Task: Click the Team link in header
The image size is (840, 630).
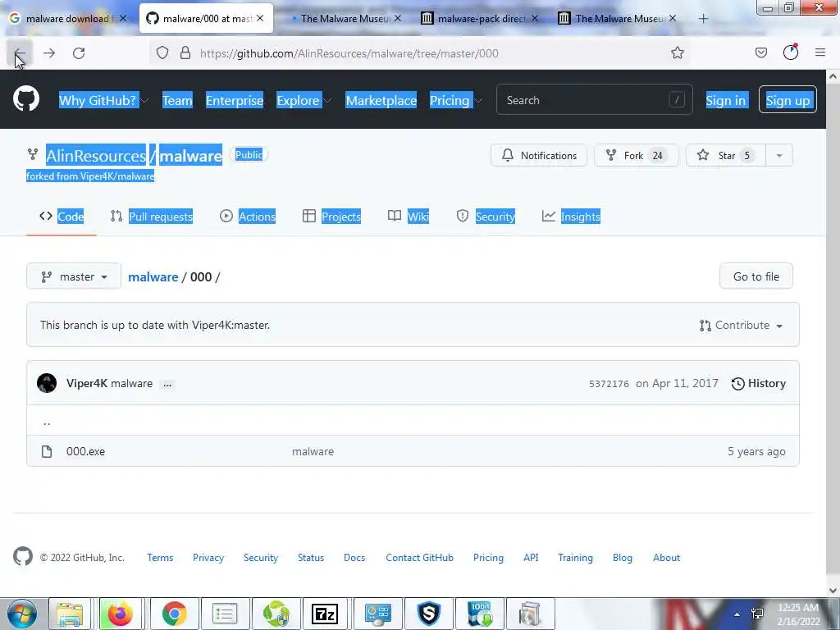Action: [x=177, y=100]
